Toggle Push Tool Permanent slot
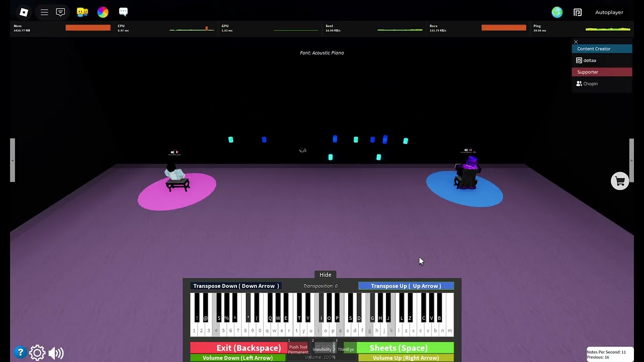This screenshot has height=362, width=644. click(298, 349)
